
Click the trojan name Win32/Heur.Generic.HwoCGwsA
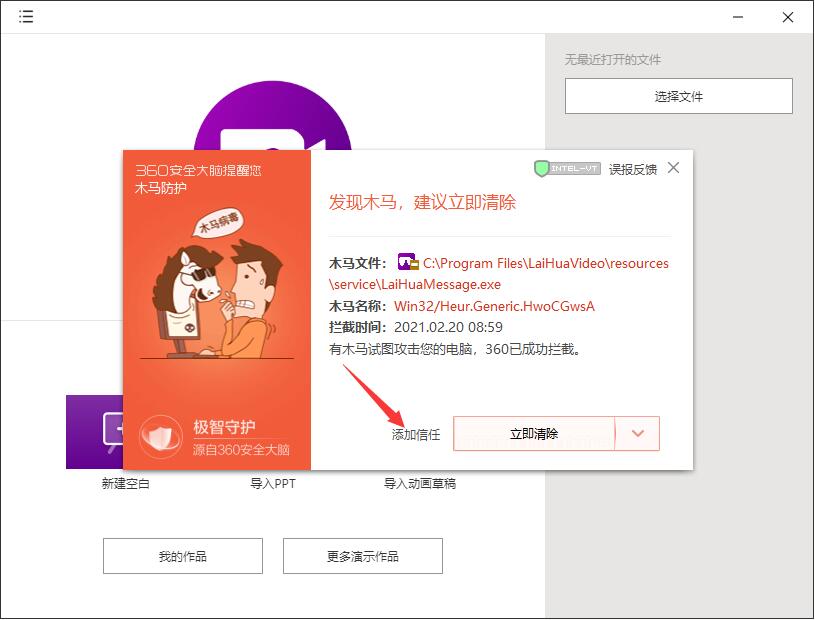click(494, 306)
